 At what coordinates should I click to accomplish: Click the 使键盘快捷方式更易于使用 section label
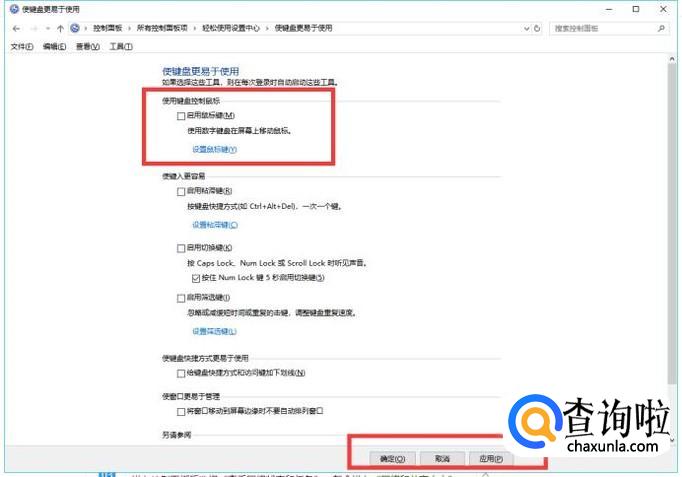[x=205, y=358]
